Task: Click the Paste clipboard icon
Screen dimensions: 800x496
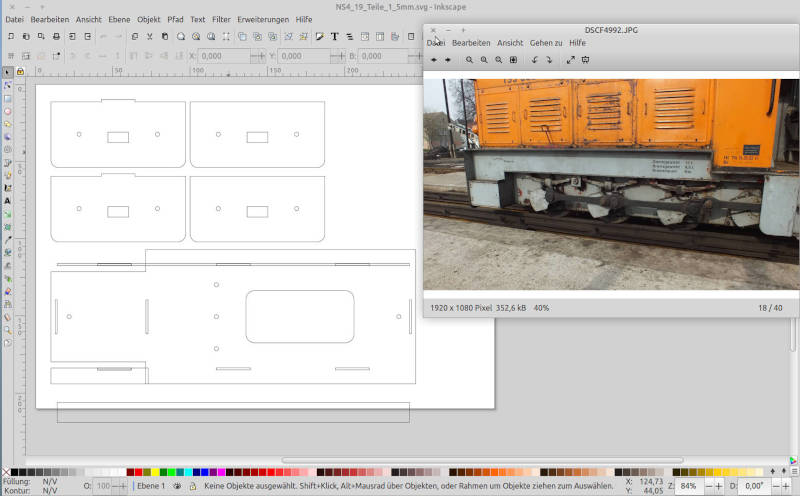Action: click(165, 37)
